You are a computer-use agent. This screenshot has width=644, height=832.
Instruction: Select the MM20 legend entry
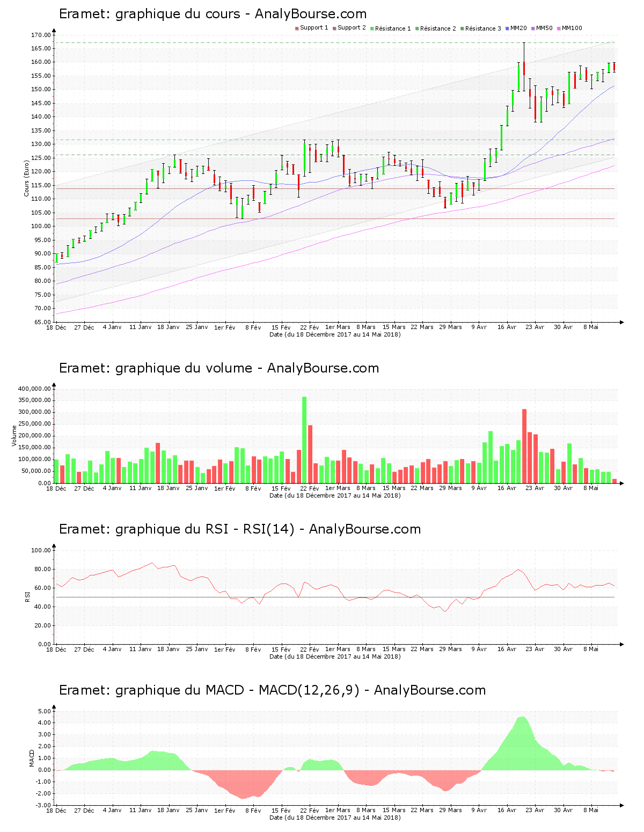coord(516,28)
